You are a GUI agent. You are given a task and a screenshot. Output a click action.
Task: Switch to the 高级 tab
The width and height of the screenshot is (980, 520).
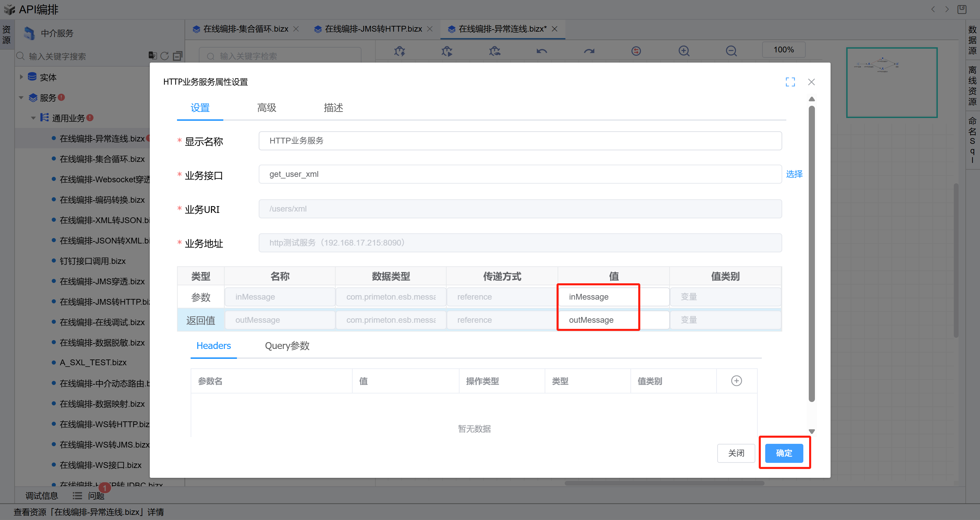tap(266, 108)
